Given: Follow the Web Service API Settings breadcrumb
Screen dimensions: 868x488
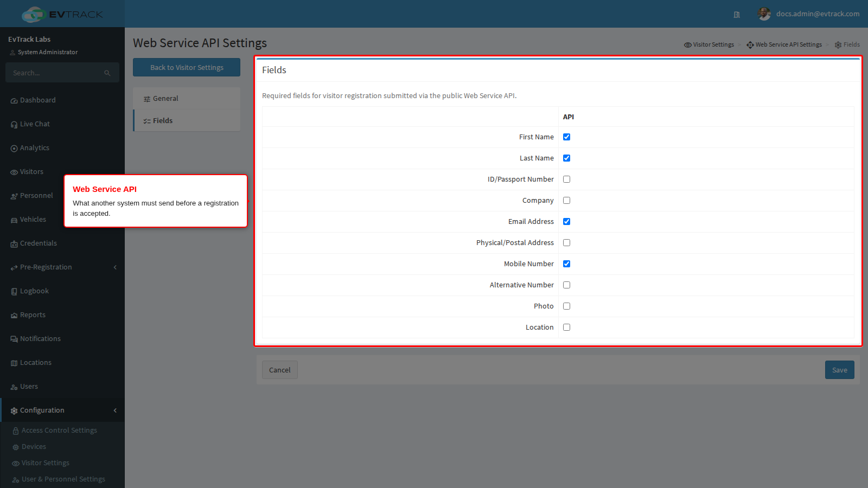Looking at the screenshot, I should coord(784,45).
